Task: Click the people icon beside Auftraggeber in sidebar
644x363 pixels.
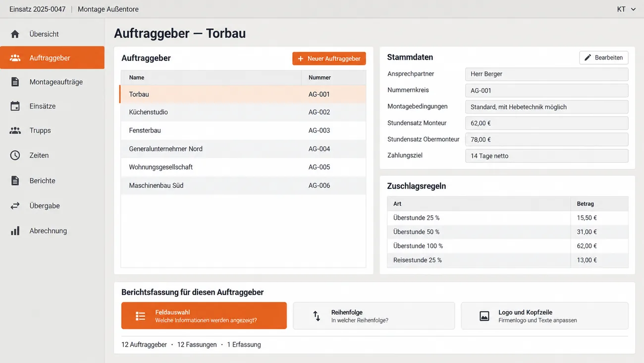Action: [15, 58]
